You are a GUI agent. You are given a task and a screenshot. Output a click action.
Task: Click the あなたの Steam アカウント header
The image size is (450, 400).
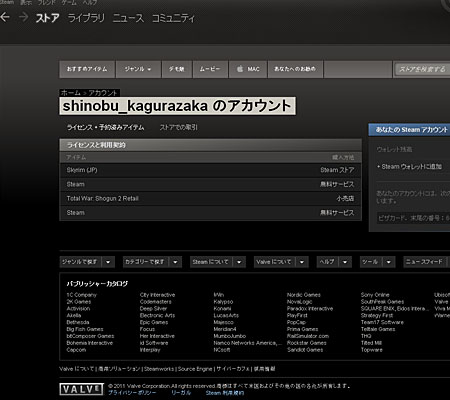coord(409,130)
